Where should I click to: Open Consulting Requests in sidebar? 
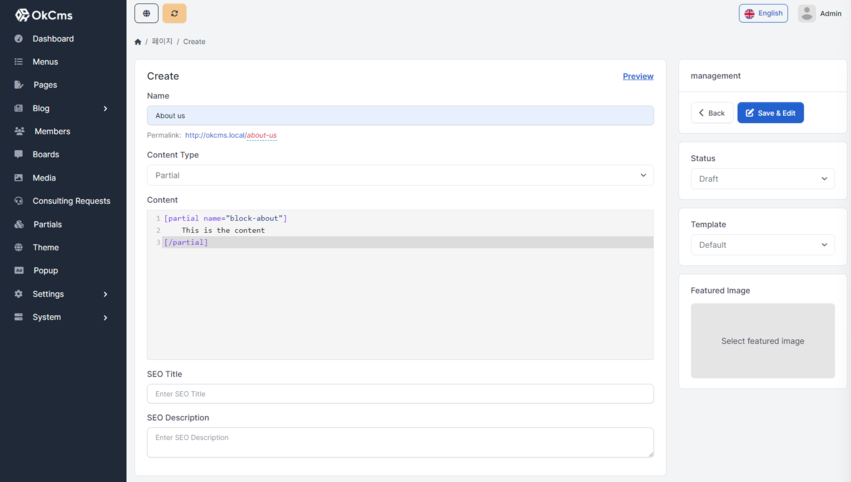point(70,201)
